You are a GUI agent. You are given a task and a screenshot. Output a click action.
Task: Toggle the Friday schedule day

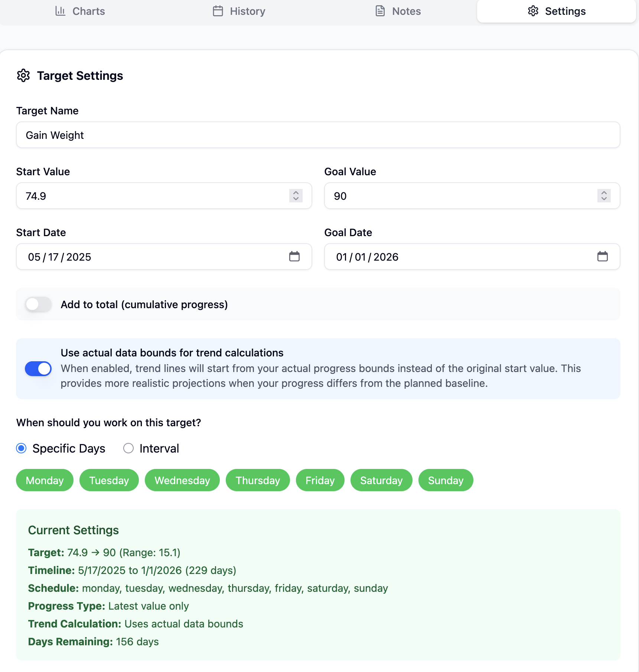[x=320, y=480]
